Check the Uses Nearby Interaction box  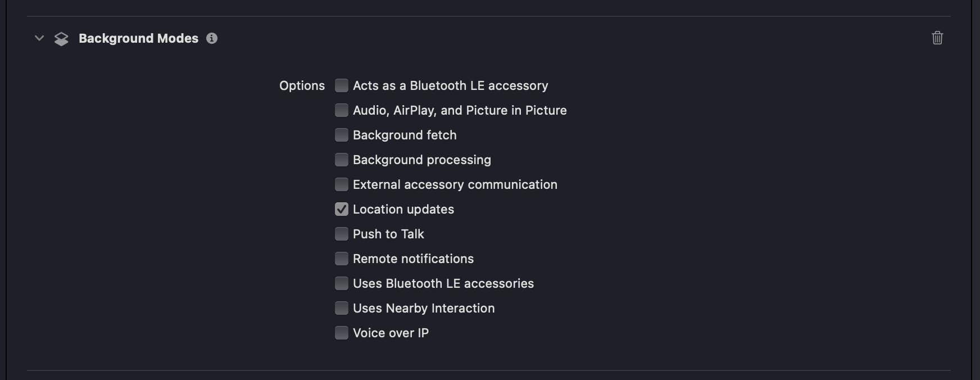(342, 308)
